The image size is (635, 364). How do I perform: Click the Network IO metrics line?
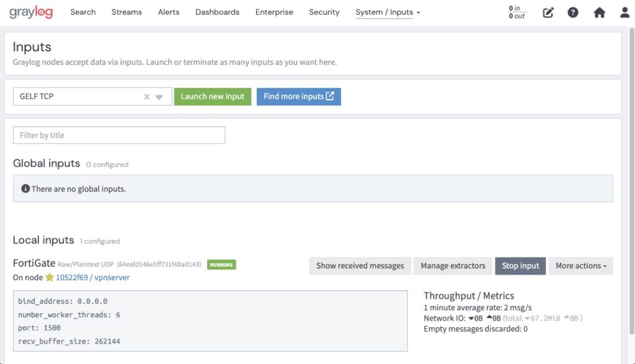coord(503,318)
